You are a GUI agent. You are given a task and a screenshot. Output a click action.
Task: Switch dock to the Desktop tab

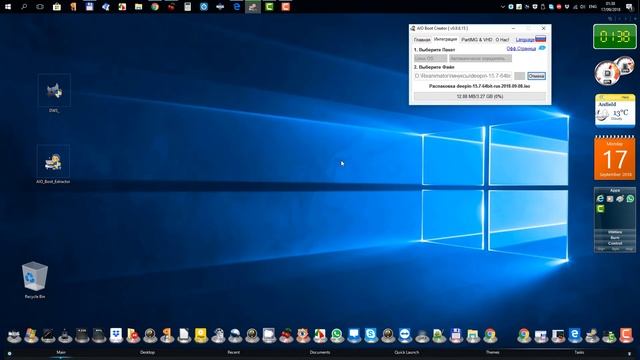tap(147, 352)
